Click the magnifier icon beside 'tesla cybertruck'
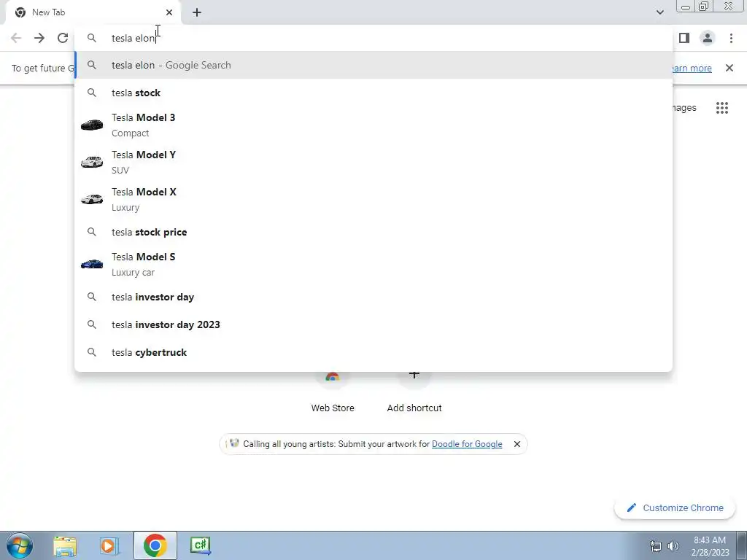The image size is (747, 560). 92,352
